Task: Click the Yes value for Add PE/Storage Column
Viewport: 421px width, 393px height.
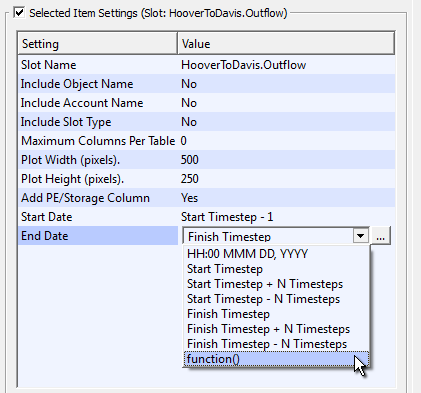Action: (x=287, y=198)
